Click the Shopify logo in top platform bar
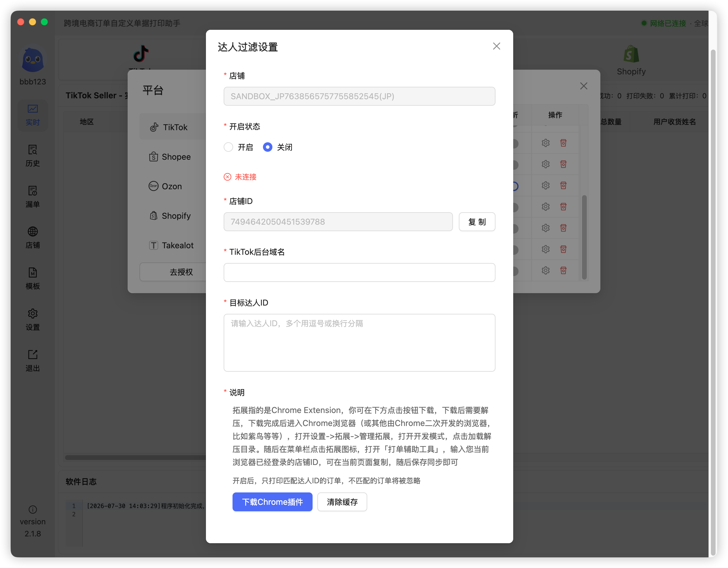 [631, 54]
